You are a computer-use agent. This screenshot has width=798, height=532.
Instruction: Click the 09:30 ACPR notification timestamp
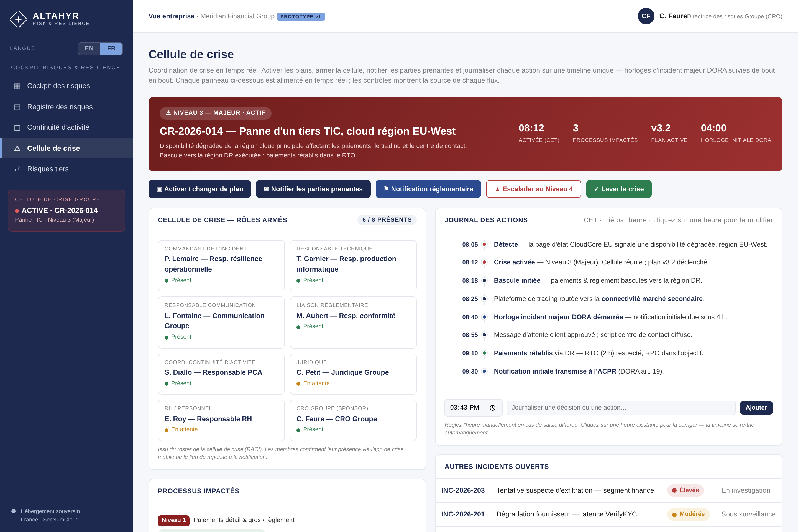[470, 372]
